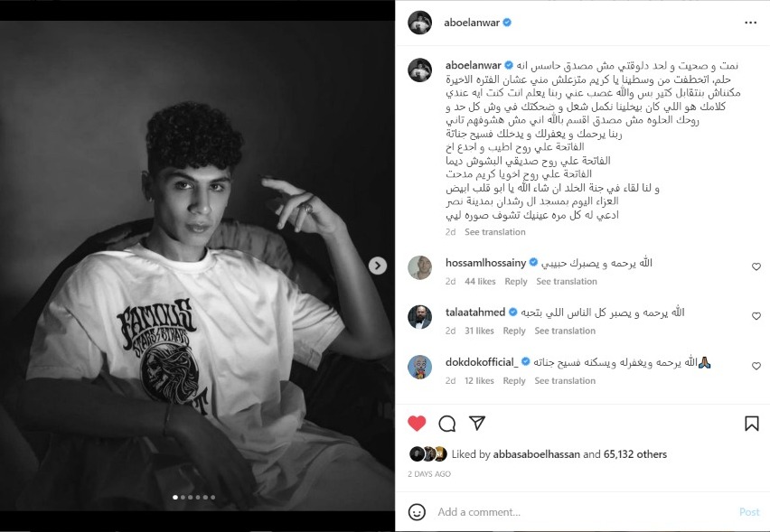This screenshot has width=770, height=532.
Task: Open talaatahmed's profile avatar
Action: tap(420, 317)
